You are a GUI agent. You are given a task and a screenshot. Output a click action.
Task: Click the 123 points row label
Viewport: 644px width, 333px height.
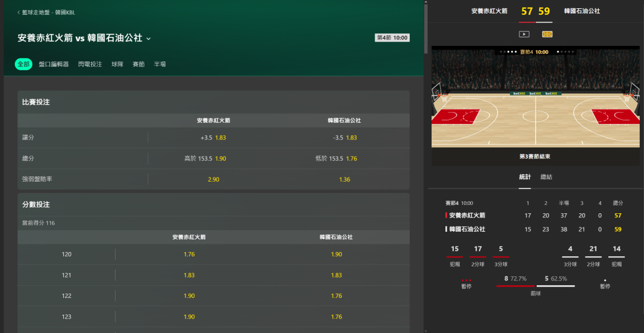[67, 316]
